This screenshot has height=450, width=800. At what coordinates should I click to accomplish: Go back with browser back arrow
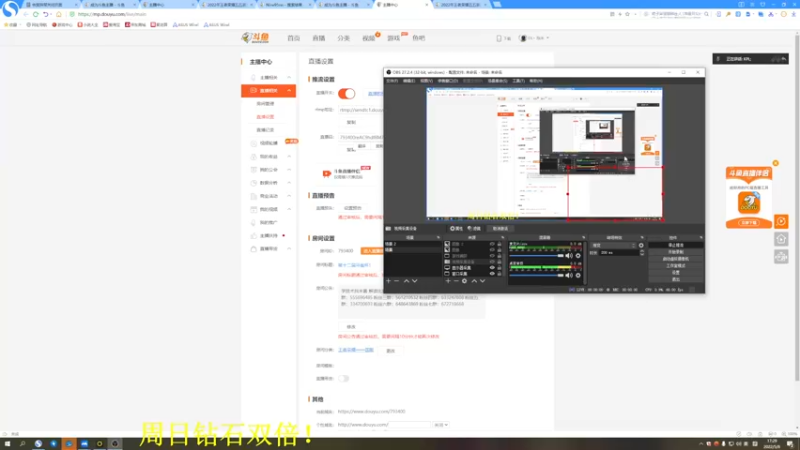(x=26, y=14)
